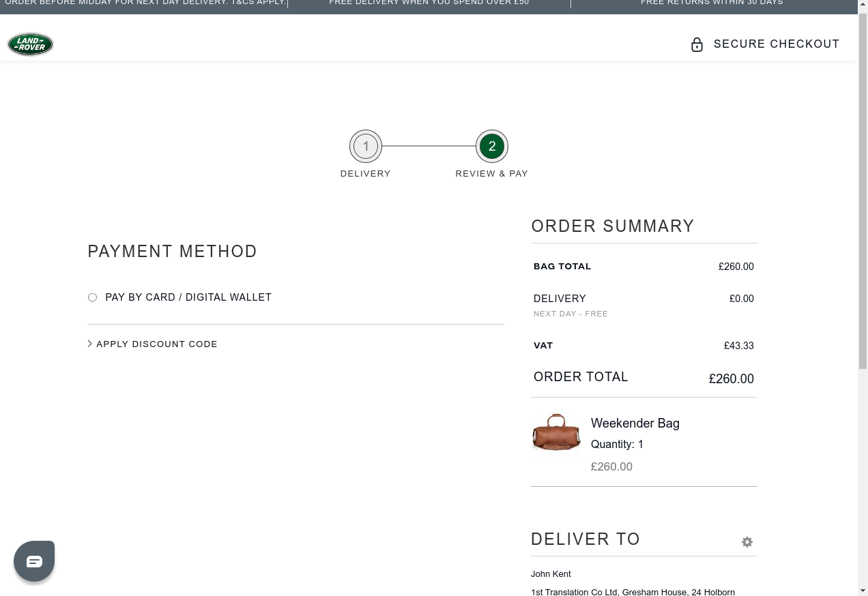Click the Apply Discount Code chevron arrow

pyautogui.click(x=90, y=344)
